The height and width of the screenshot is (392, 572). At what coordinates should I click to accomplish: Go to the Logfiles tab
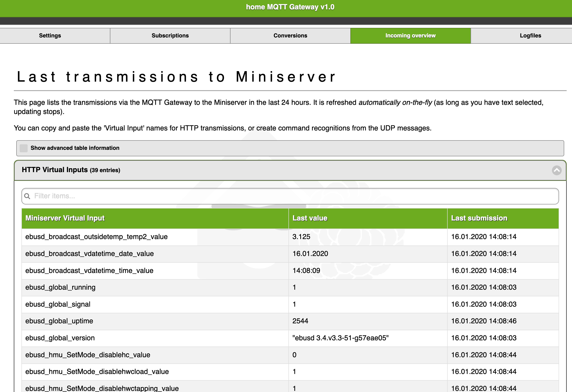point(530,36)
